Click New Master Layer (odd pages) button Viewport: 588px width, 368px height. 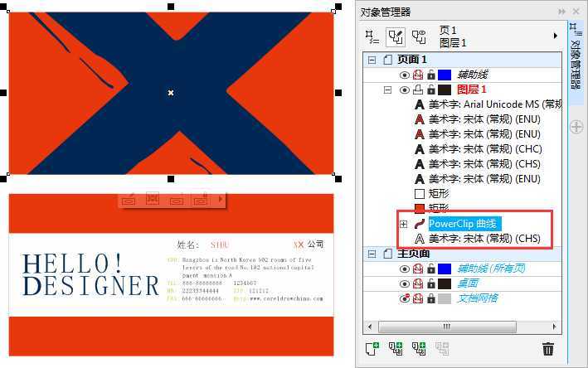pyautogui.click(x=419, y=349)
